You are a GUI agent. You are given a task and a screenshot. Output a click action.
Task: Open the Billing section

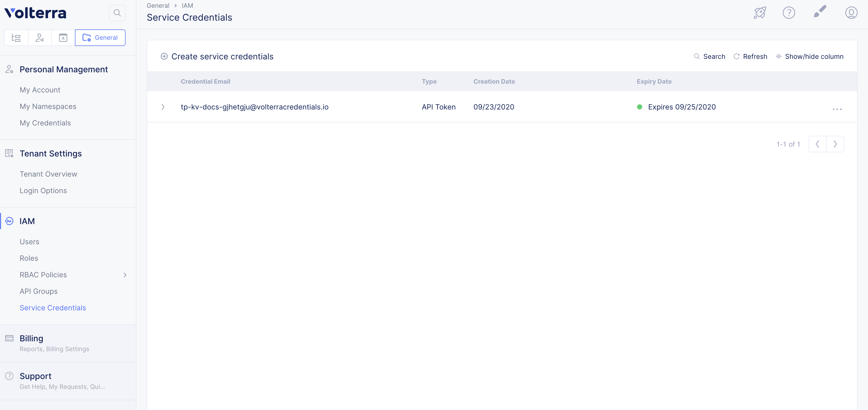pyautogui.click(x=31, y=338)
